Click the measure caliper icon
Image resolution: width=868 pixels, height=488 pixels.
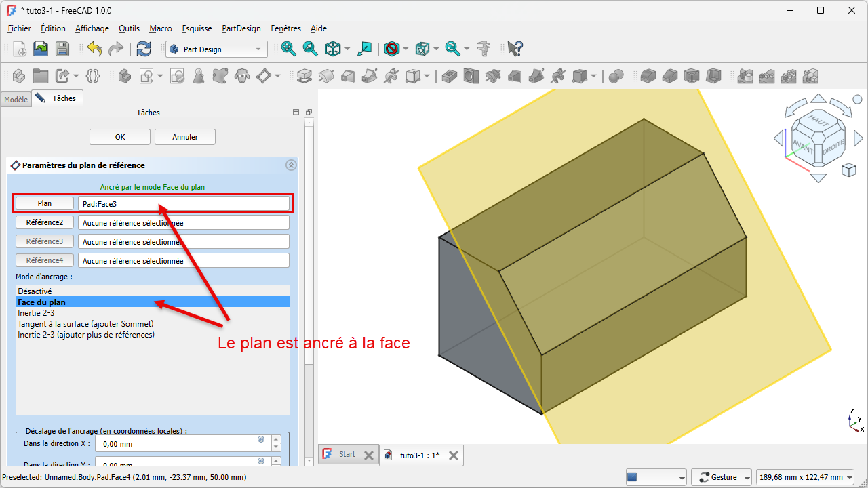[484, 49]
